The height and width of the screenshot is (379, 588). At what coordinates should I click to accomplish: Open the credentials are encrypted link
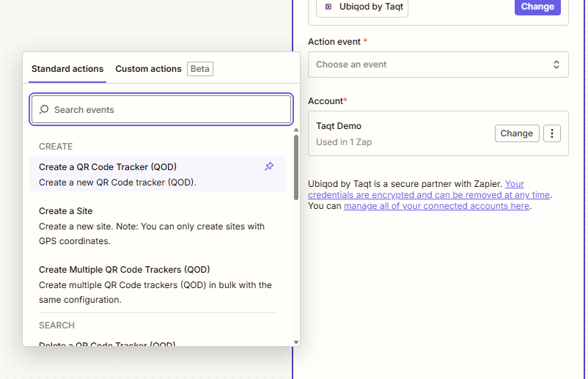click(x=429, y=189)
